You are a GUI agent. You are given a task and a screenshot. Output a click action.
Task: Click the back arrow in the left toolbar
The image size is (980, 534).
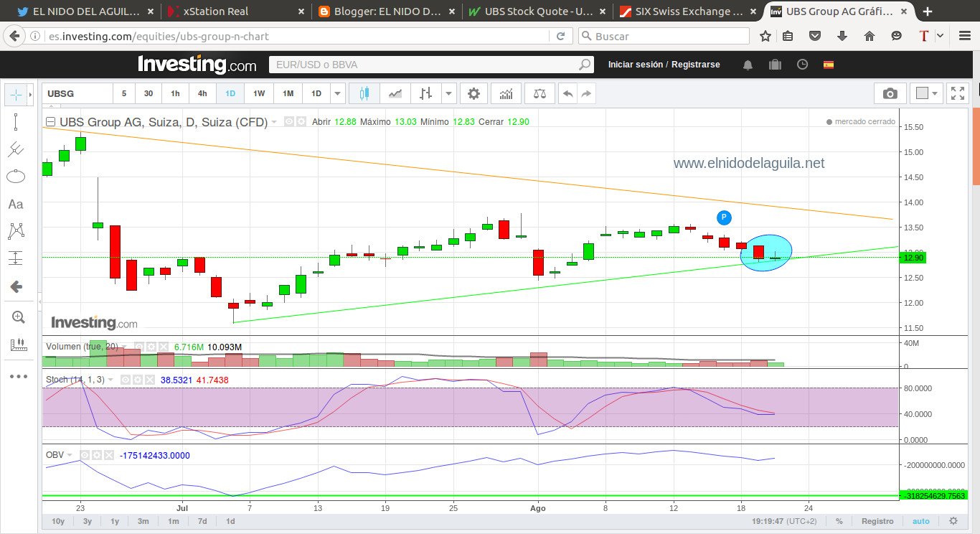click(x=16, y=287)
